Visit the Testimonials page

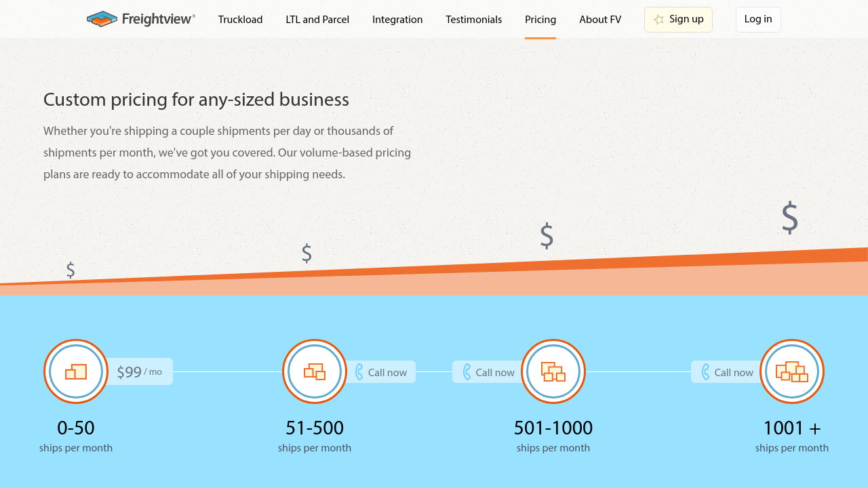473,20
